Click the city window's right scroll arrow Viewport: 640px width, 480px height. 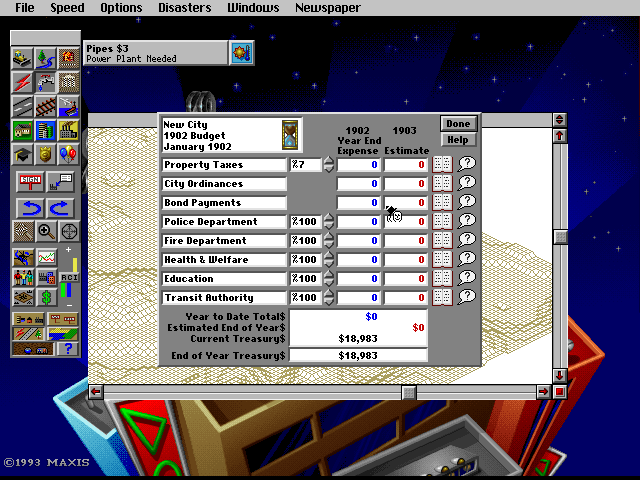[543, 392]
